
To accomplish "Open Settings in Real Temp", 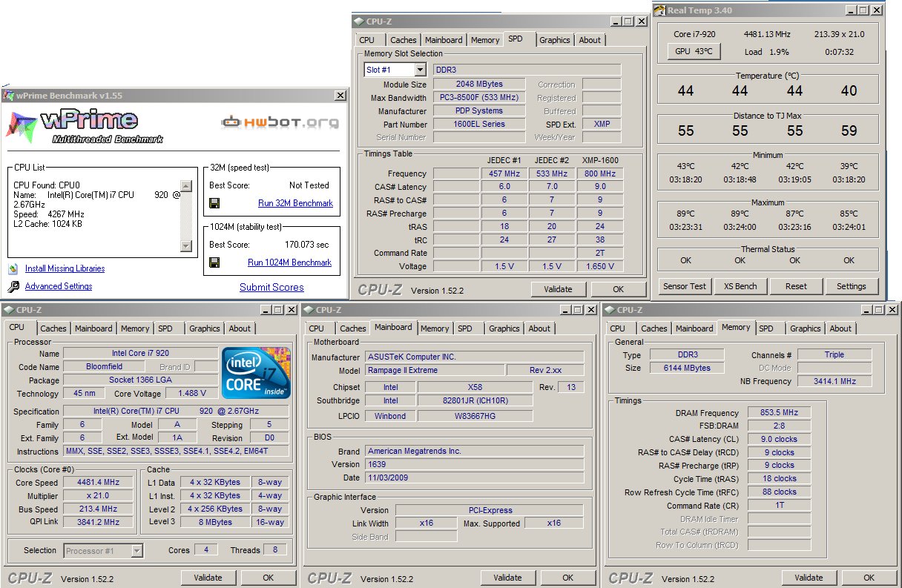I will [851, 286].
